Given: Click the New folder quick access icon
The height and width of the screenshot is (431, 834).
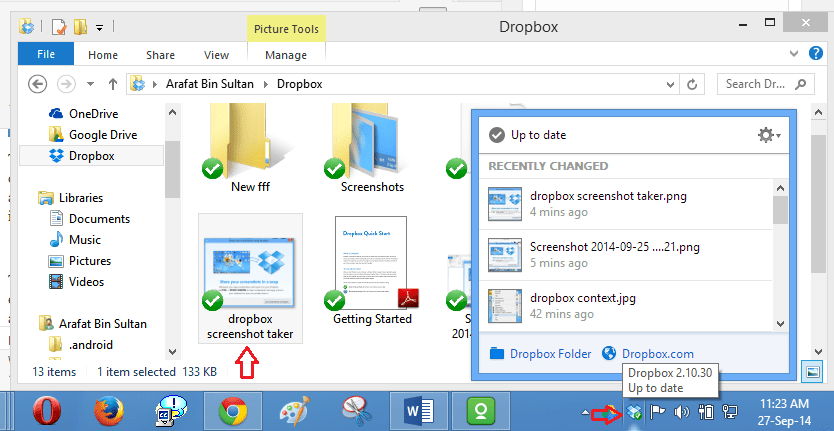Looking at the screenshot, I should pos(80,26).
